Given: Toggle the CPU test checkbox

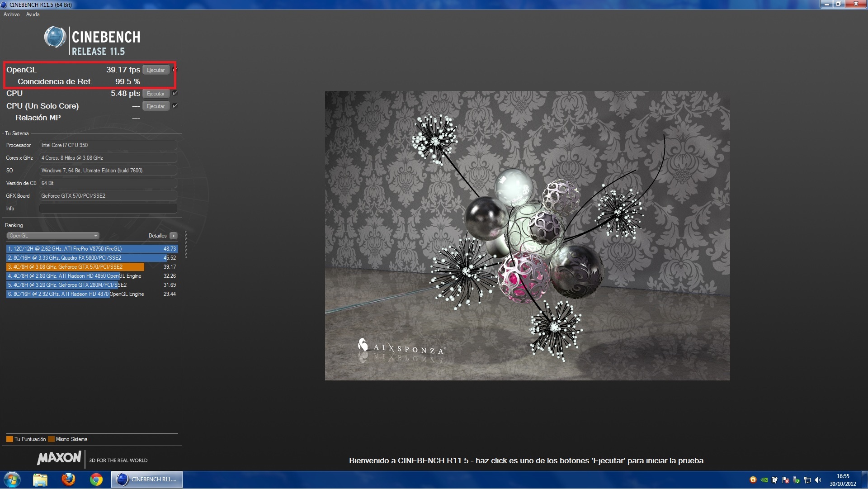Looking at the screenshot, I should [175, 93].
